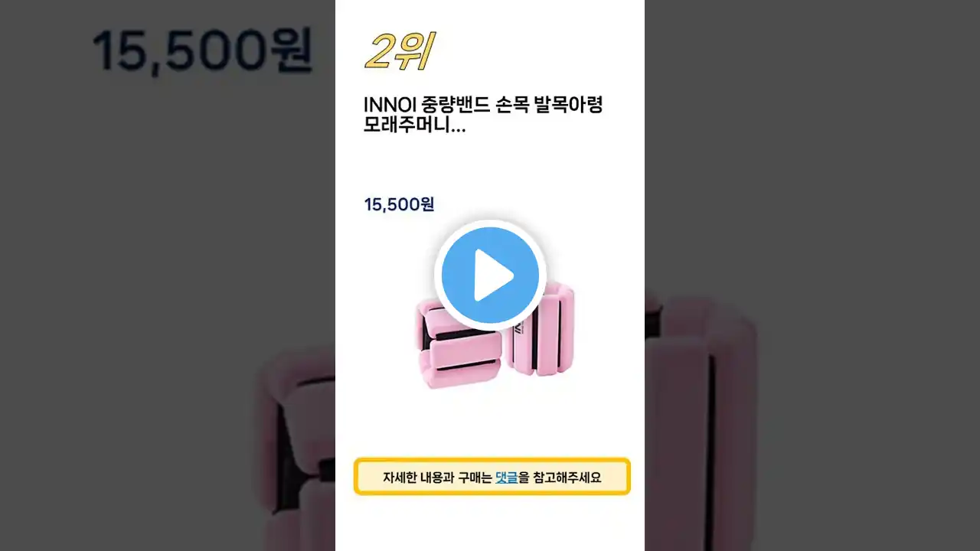Open the blue 댓글 link in the banner
This screenshot has width=980, height=551.
(506, 478)
